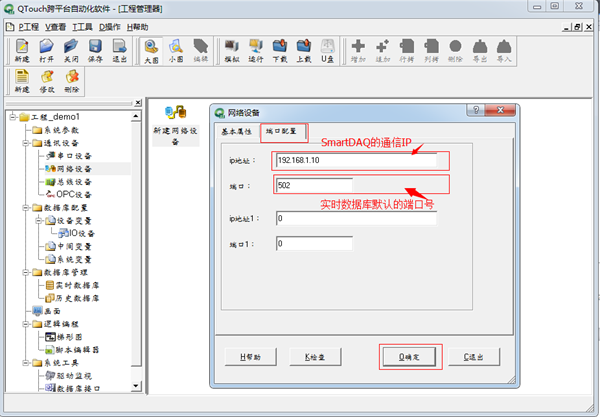The height and width of the screenshot is (417, 600).
Task: Click the 新建 (New) toolbar icon
Action: [22, 50]
